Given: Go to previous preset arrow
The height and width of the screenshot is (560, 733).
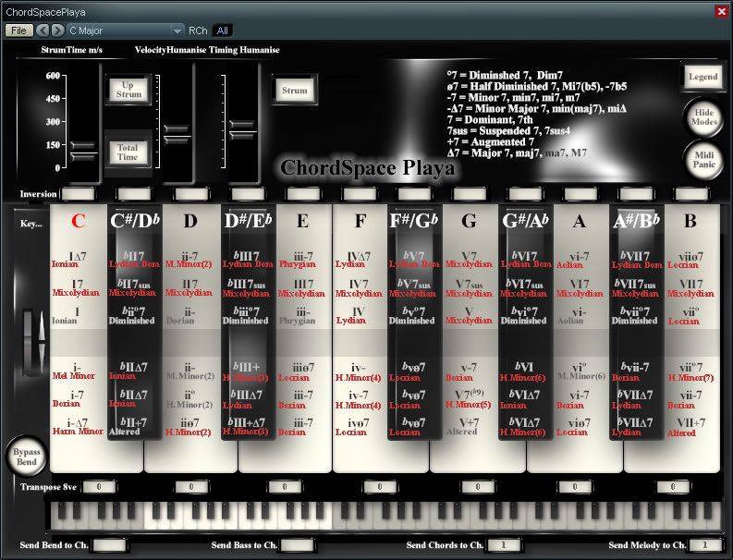Looking at the screenshot, I should 43,30.
